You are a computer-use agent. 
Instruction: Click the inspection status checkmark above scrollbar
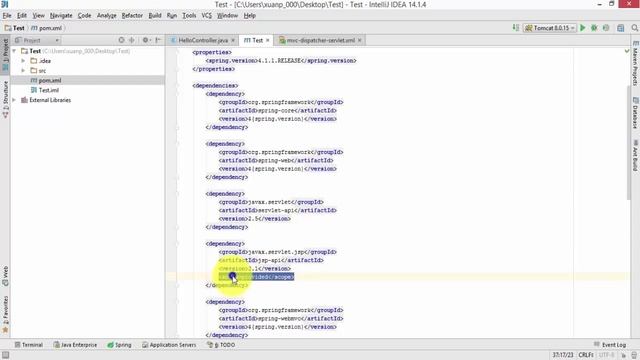[627, 51]
